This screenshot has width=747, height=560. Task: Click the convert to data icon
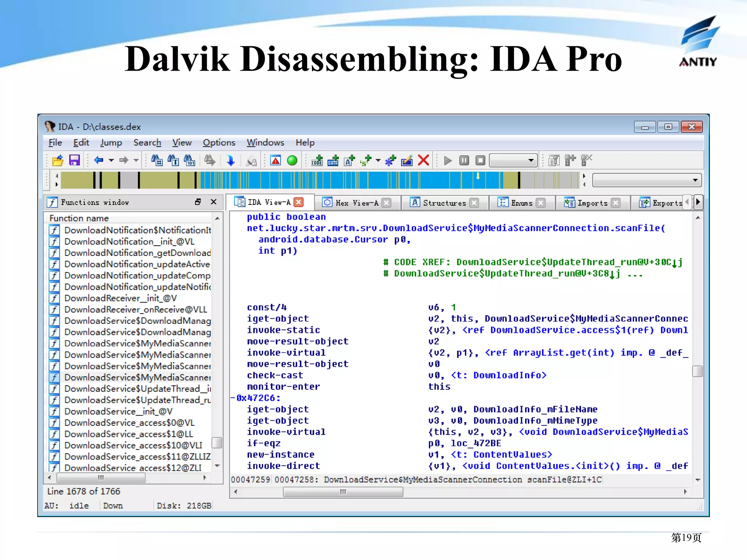pos(333,160)
